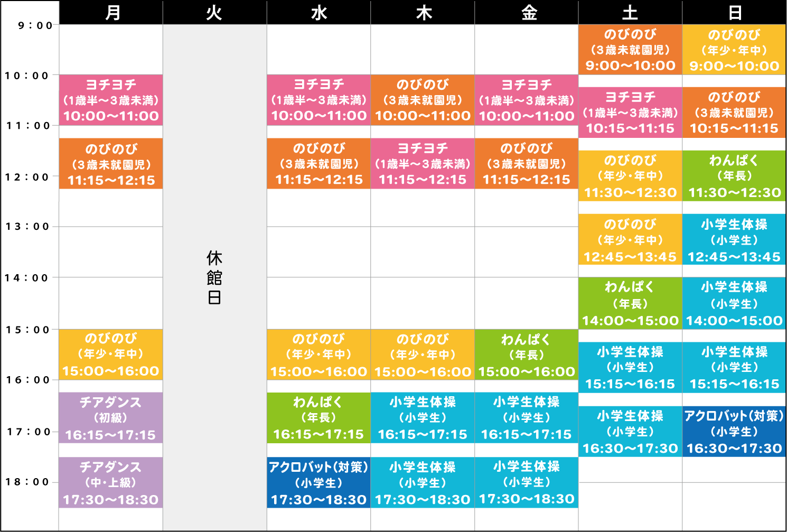This screenshot has height=532, width=787.
Task: Open Sunday 小学生体操 12:45〜13:45 class
Action: click(734, 239)
